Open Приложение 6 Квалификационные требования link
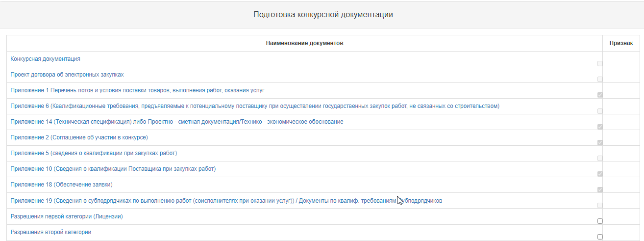 (x=255, y=106)
